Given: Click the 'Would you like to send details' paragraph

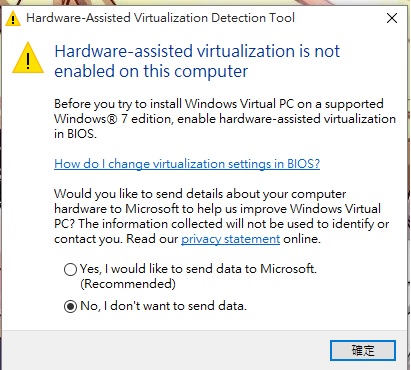Looking at the screenshot, I should click(222, 216).
